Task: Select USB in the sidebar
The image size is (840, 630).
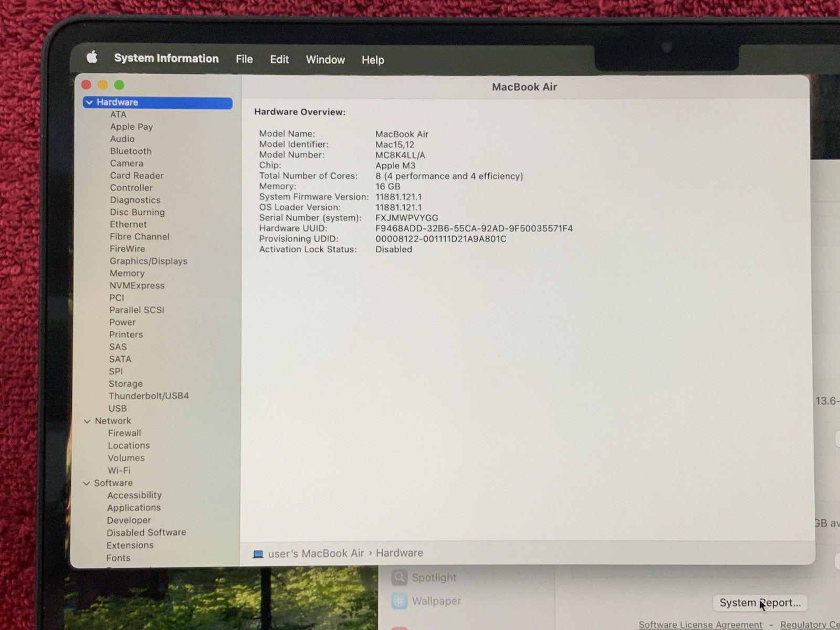Action: tap(117, 408)
